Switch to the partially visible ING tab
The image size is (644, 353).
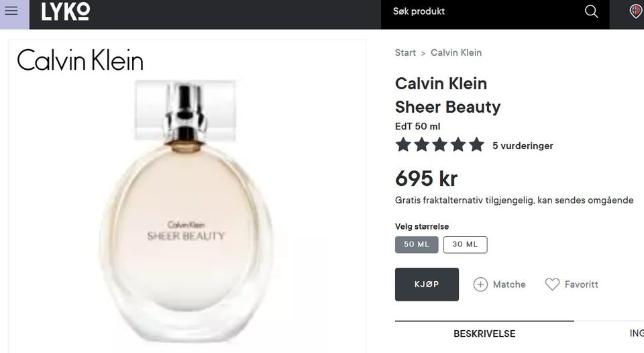637,334
